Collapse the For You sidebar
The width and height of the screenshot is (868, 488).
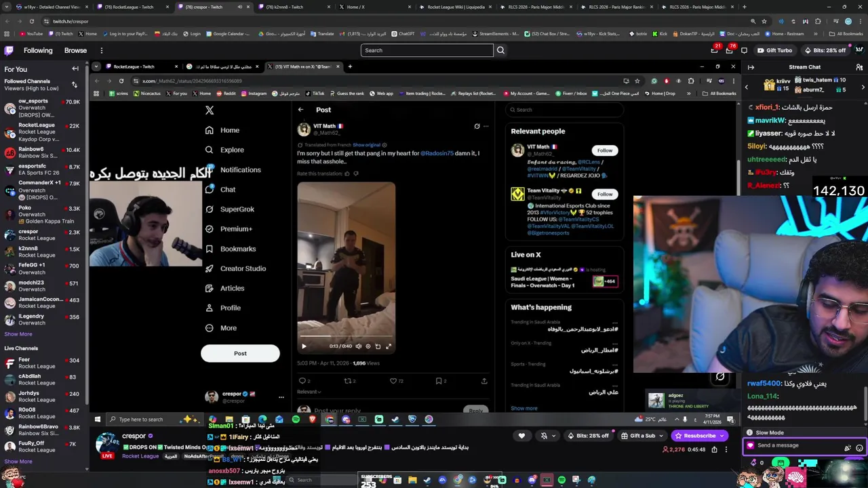(75, 68)
